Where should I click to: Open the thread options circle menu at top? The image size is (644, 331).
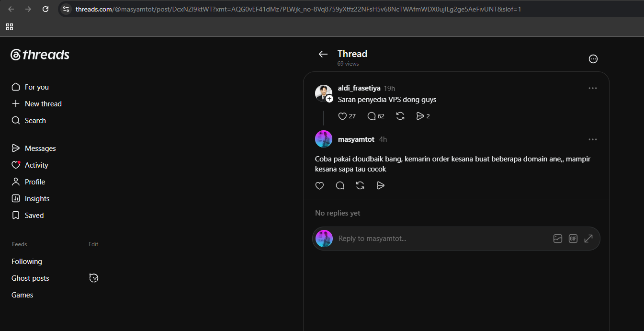pos(593,59)
